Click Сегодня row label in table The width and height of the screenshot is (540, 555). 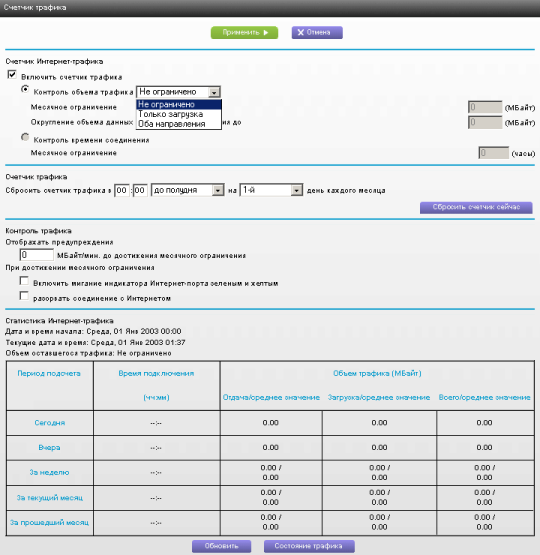pos(50,423)
